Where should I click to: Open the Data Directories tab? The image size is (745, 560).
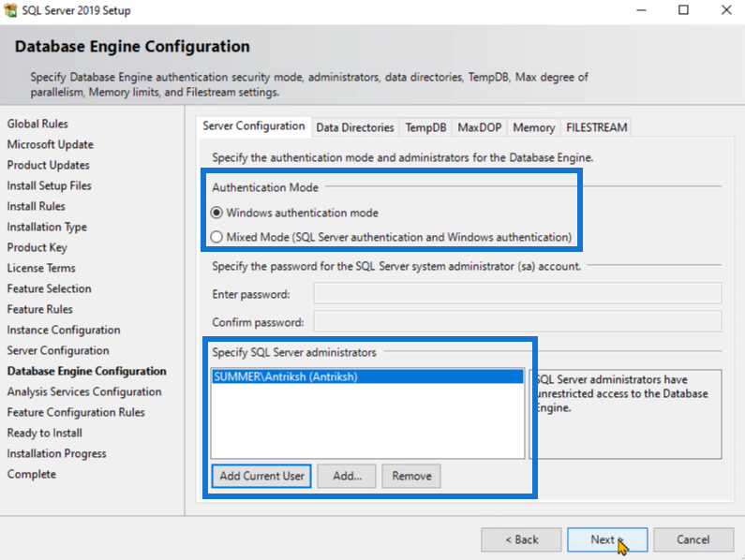pyautogui.click(x=355, y=127)
